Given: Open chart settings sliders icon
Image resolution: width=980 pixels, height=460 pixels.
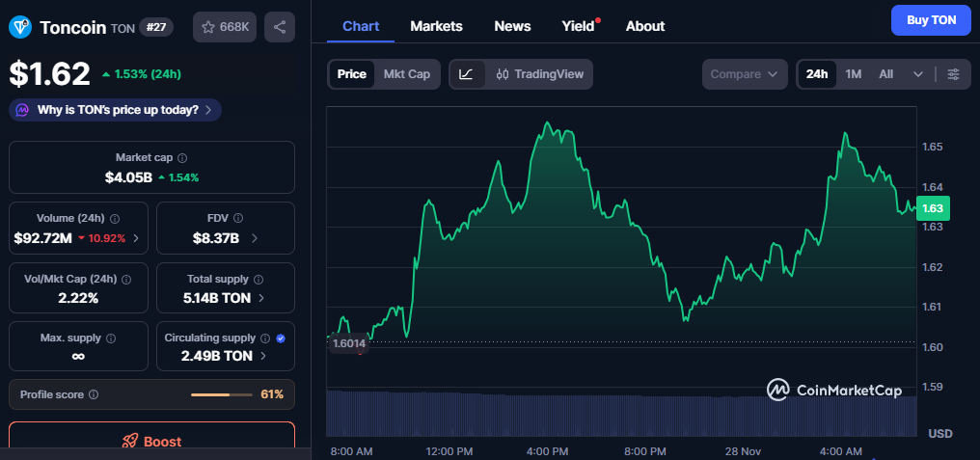Looking at the screenshot, I should click(953, 74).
